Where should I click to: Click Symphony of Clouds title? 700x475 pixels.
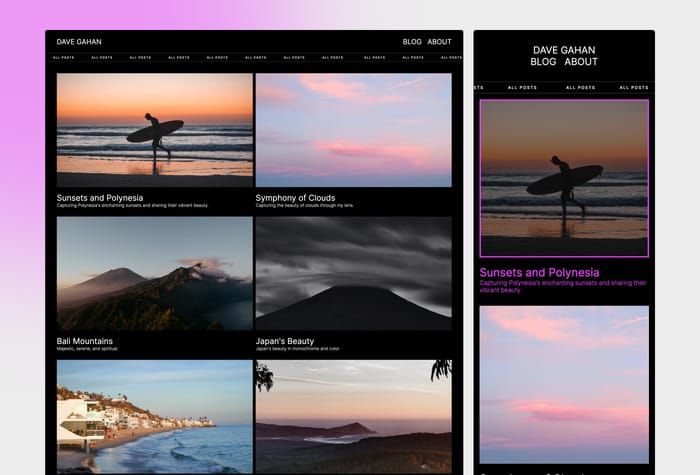[295, 198]
